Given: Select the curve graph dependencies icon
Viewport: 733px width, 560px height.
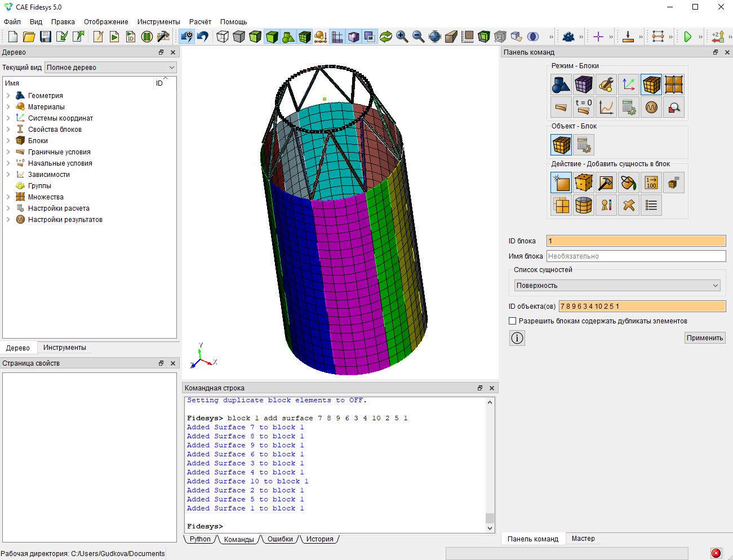Looking at the screenshot, I should tap(606, 107).
